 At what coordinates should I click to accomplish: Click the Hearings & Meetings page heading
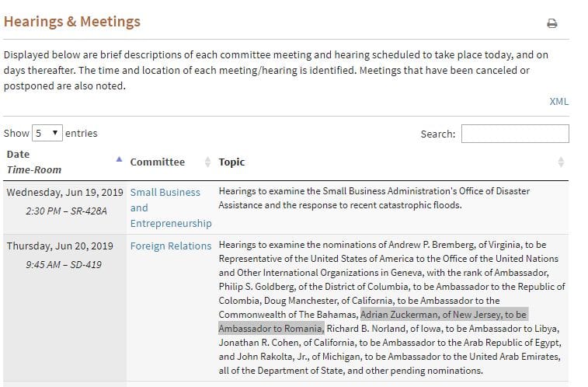[x=72, y=22]
